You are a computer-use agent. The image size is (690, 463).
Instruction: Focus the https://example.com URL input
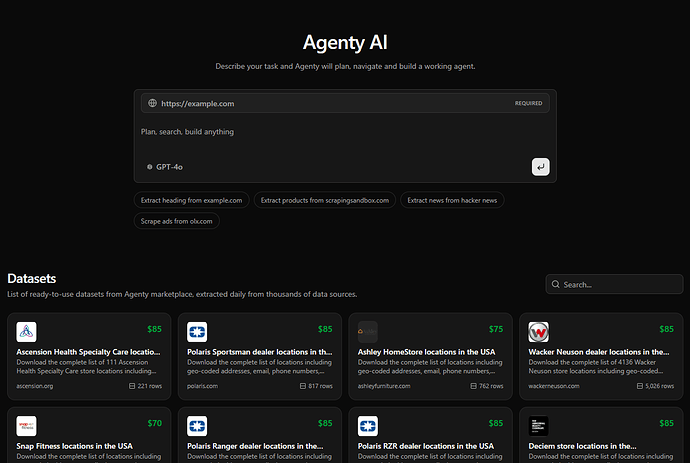[345, 103]
